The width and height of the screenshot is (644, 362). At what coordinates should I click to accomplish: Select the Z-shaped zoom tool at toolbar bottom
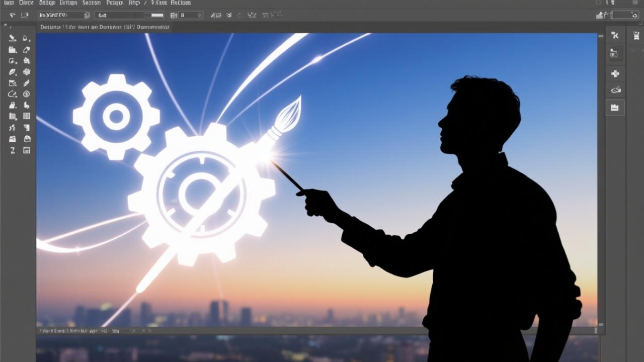click(13, 150)
